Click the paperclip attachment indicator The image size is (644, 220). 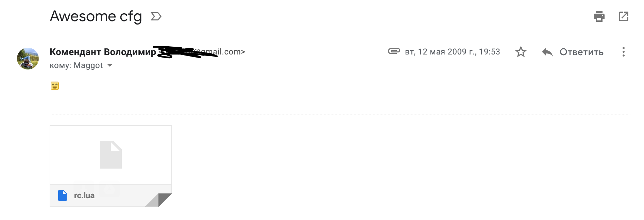point(394,51)
